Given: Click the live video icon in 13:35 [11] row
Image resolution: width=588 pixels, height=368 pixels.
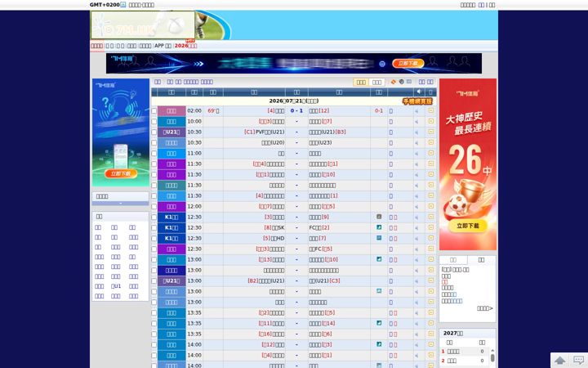Looking at the screenshot, I should tap(379, 323).
